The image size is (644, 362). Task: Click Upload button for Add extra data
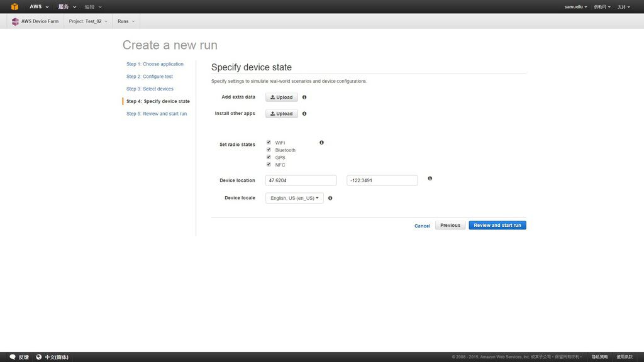tap(281, 97)
